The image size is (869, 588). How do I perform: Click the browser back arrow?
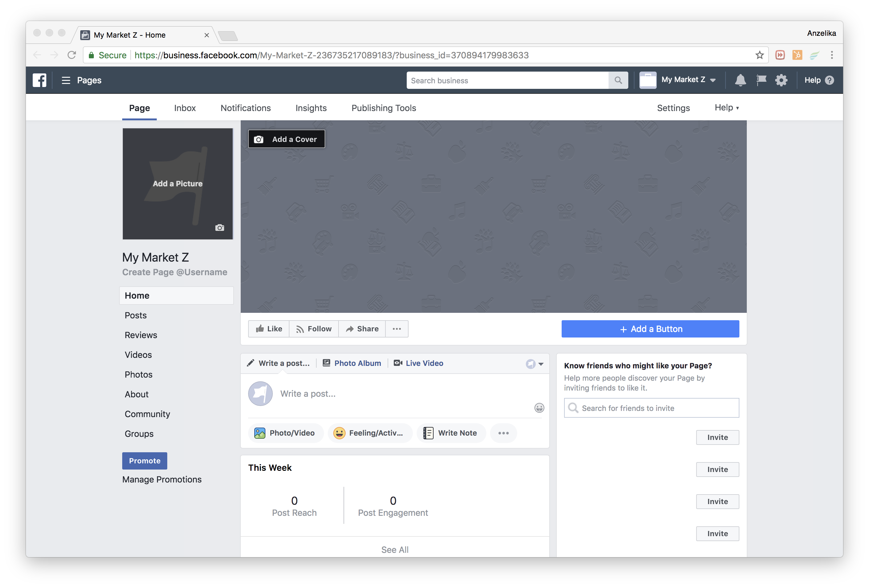37,55
